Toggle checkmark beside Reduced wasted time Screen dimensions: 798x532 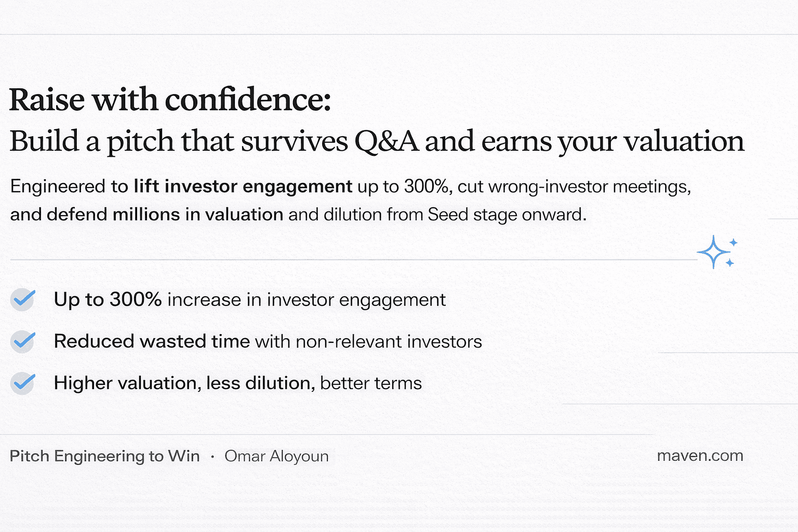pyautogui.click(x=23, y=341)
